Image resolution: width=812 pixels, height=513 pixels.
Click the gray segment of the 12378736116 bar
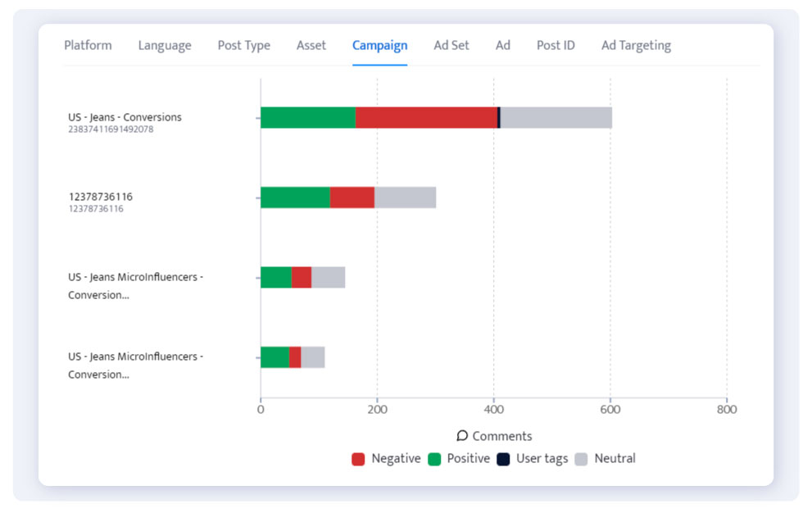click(406, 197)
